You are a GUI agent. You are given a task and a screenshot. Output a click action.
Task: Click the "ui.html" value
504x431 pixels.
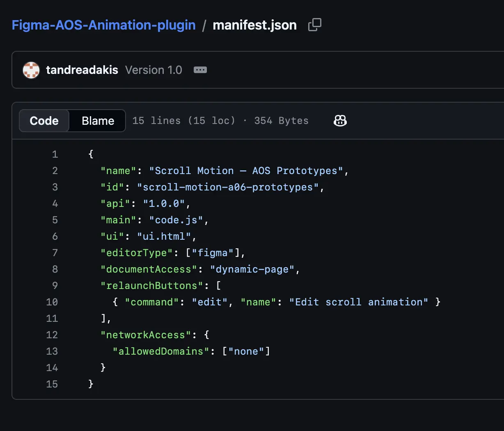(x=164, y=236)
